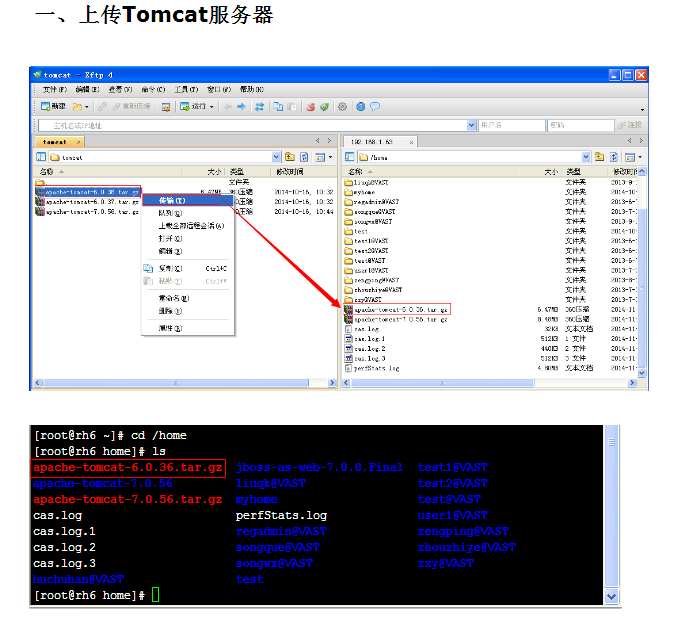This screenshot has height=624, width=681.
Task: Click remote pane refresh icon
Action: coord(614,157)
